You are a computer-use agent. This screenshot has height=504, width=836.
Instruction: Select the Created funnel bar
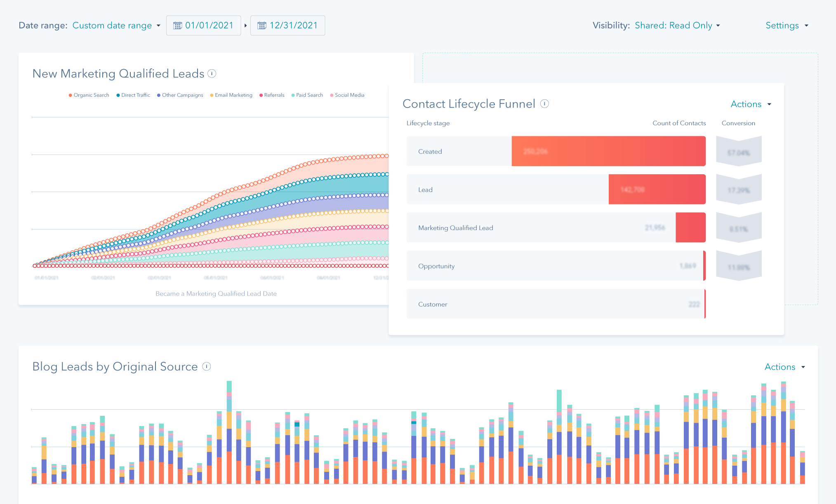click(608, 151)
